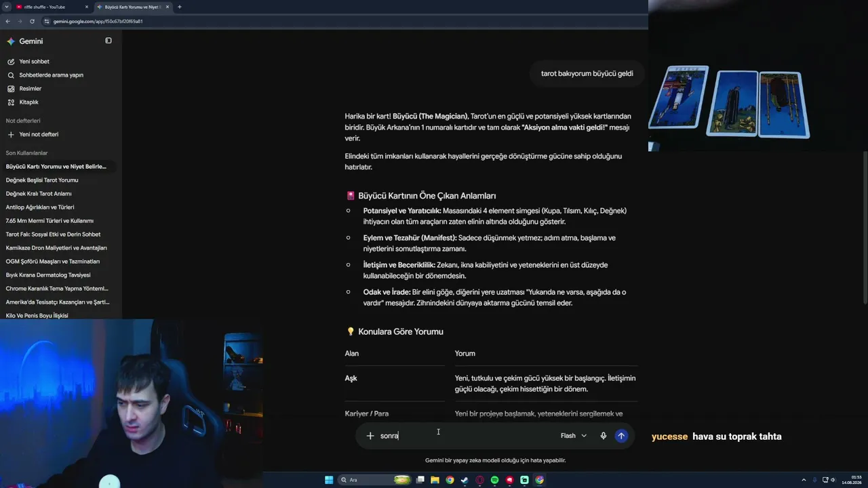Open a new browser tab
This screenshot has width=868, height=488.
click(x=179, y=7)
